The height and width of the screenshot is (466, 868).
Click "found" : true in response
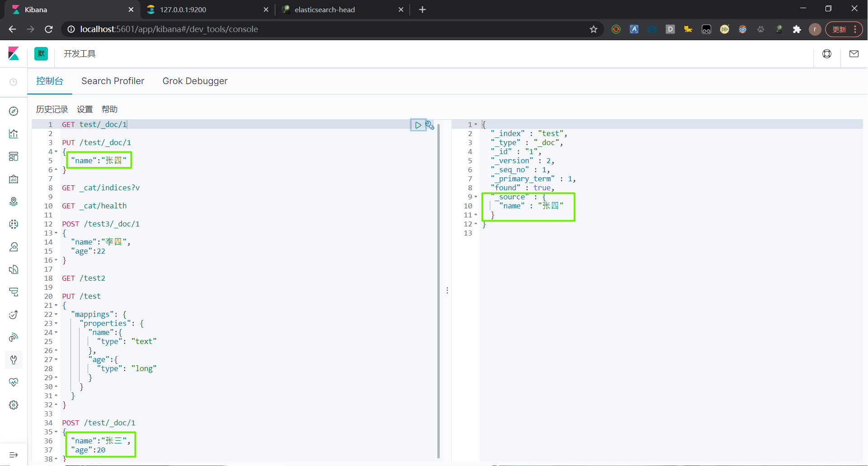coord(522,188)
